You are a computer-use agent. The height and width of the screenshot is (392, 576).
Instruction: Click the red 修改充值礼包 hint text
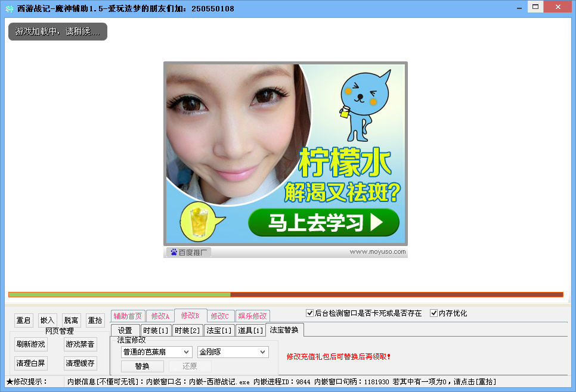[338, 357]
